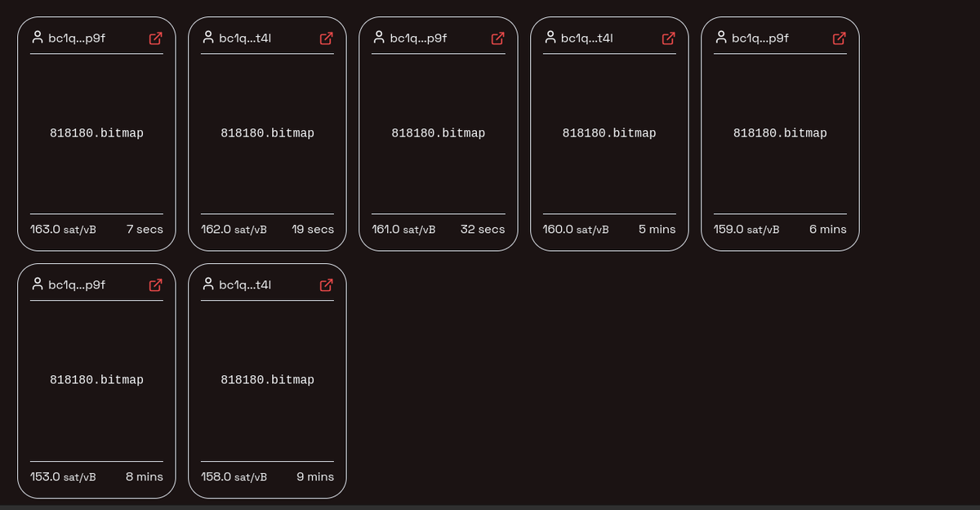Click the user icon on the 160.0 sat/vB card

pyautogui.click(x=550, y=38)
